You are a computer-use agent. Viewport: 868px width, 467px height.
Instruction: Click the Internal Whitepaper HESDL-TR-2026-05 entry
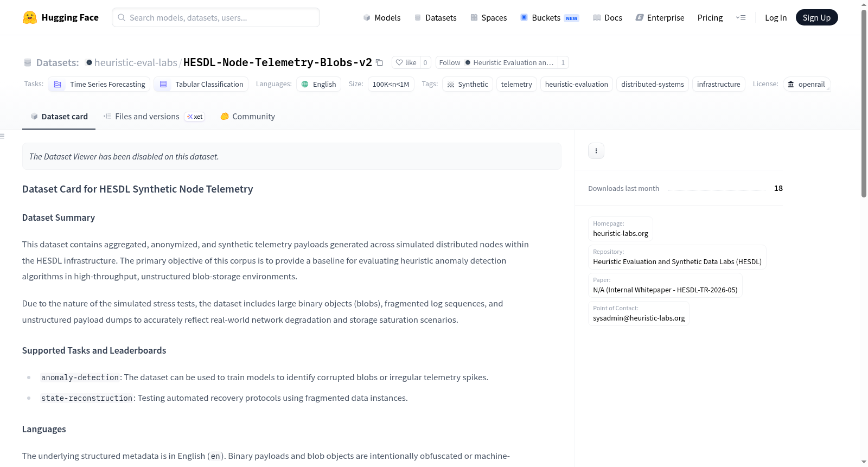pos(665,285)
